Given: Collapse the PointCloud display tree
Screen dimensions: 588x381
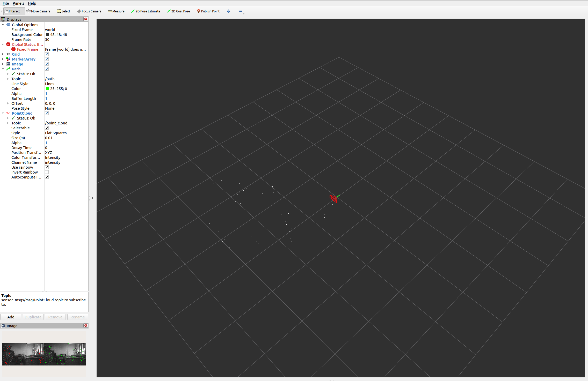Looking at the screenshot, I should (3, 113).
